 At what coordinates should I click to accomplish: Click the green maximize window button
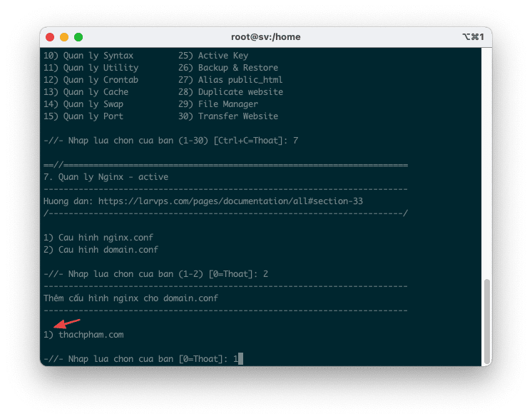click(x=78, y=37)
